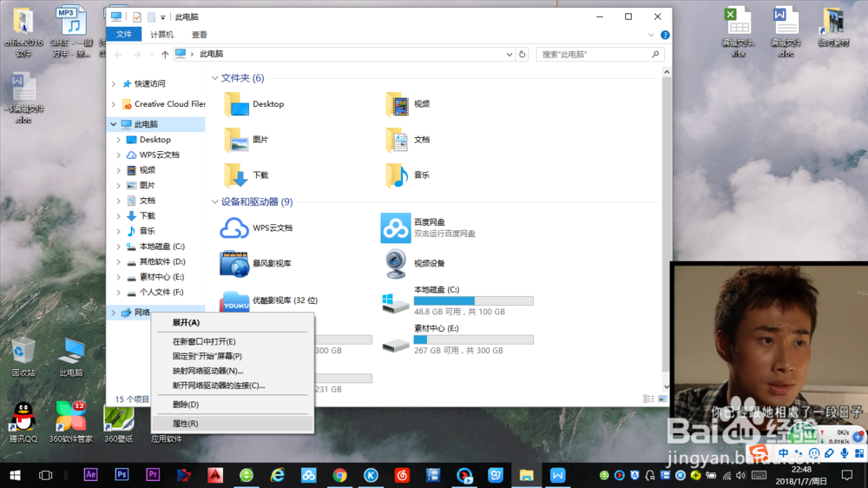Viewport: 868px width, 488px height.
Task: Expand 网络 node in navigation pane
Action: [114, 313]
